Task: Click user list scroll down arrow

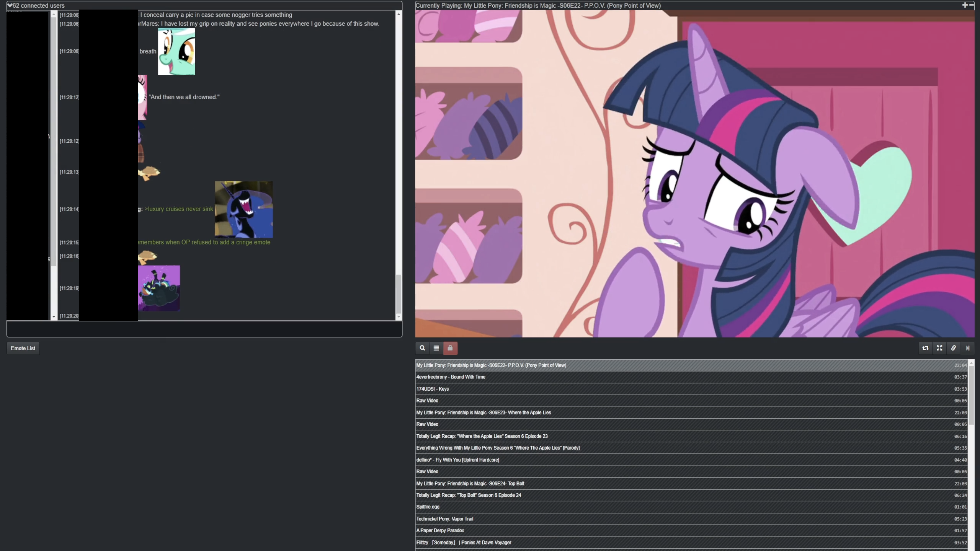Action: click(54, 317)
